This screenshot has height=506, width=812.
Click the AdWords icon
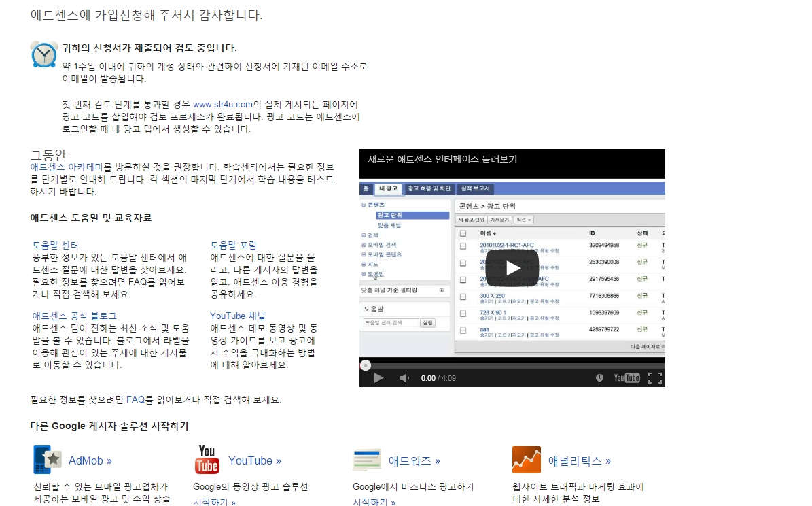click(367, 460)
